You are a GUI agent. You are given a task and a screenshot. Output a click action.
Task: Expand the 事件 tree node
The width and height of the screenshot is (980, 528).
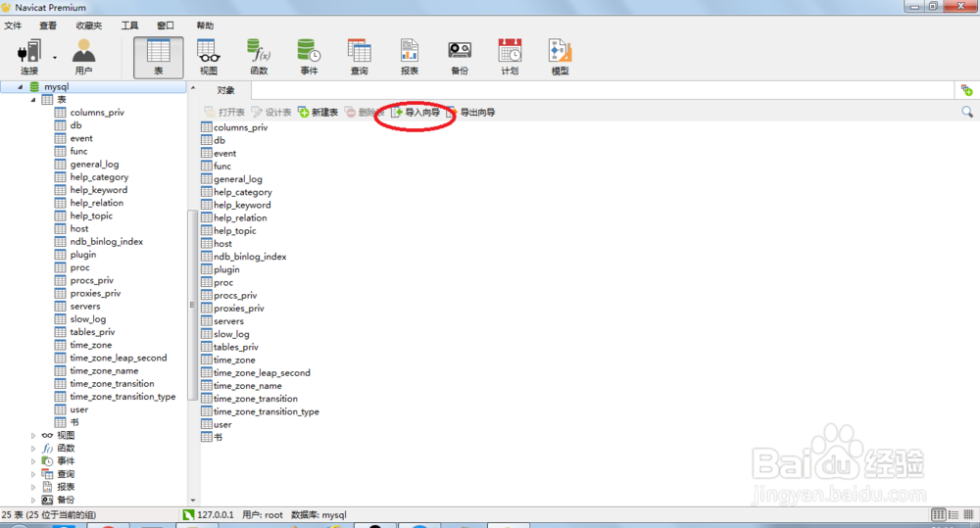coord(33,461)
